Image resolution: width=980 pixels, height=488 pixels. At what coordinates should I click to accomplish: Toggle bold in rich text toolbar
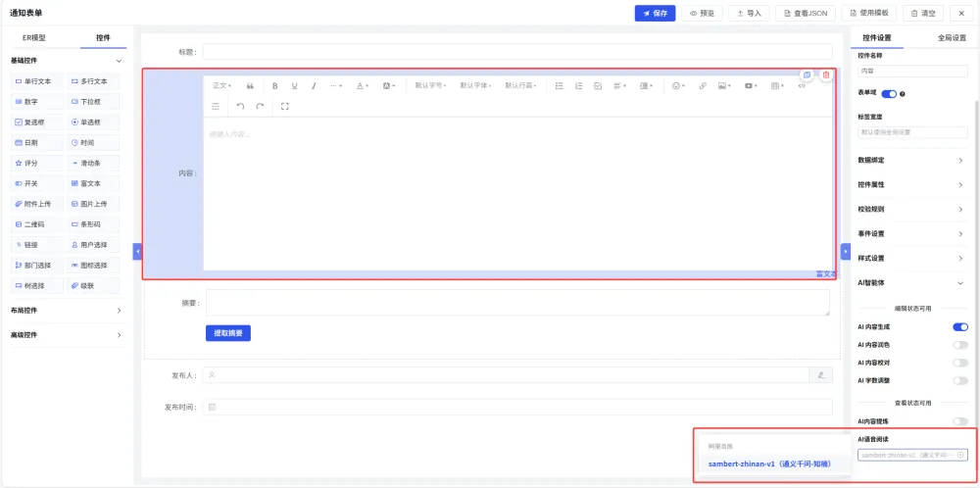[274, 85]
